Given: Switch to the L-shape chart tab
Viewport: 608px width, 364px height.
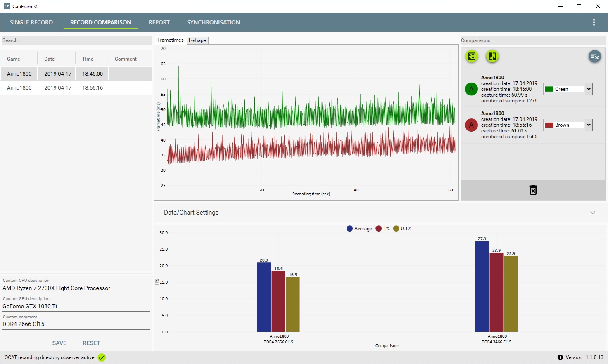Looking at the screenshot, I should click(197, 40).
